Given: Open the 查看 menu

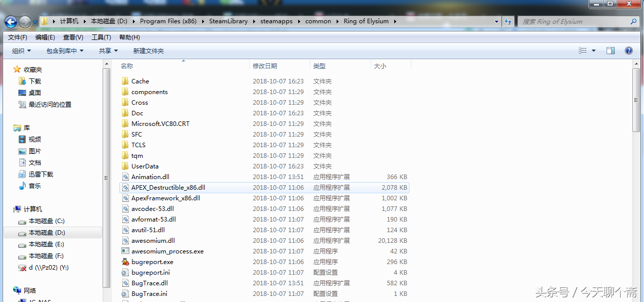Looking at the screenshot, I should coord(72,37).
